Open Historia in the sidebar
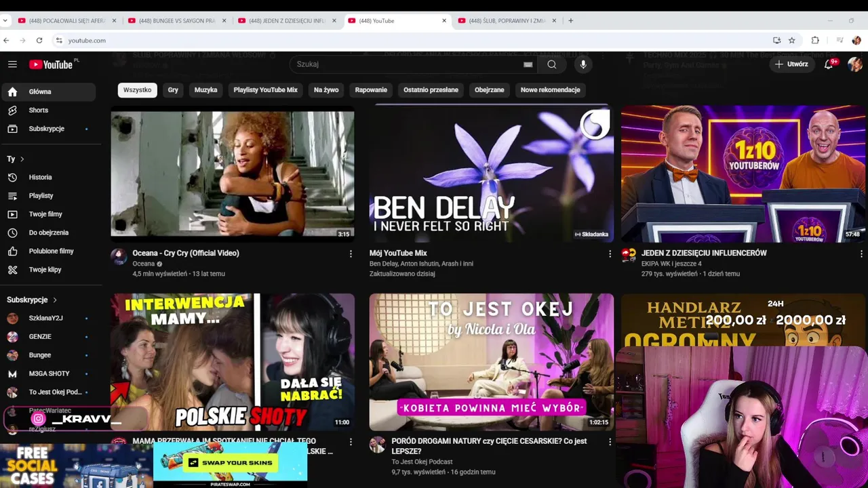Viewport: 868px width, 488px height. coord(49,178)
